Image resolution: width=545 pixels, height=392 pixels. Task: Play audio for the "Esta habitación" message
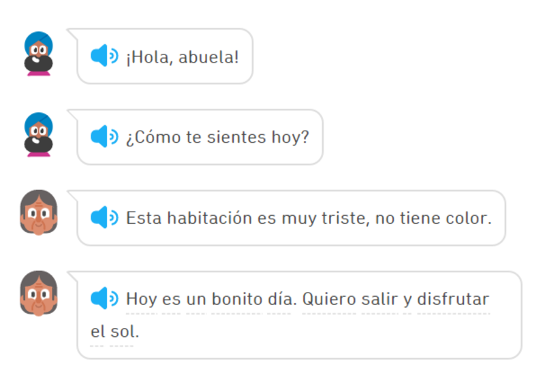point(104,218)
